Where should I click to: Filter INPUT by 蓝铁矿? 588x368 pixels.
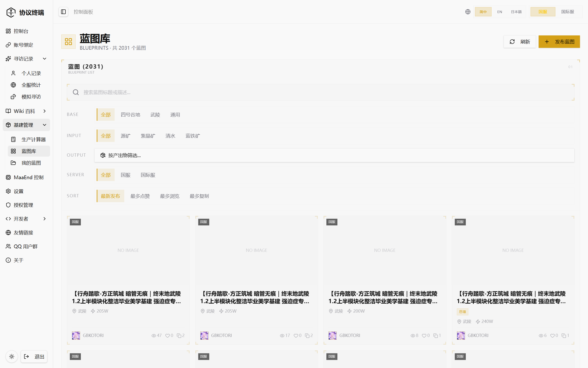pos(193,136)
